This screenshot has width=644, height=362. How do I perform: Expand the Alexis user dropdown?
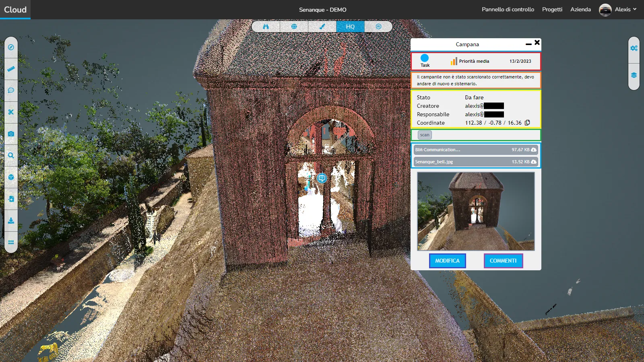click(x=625, y=9)
